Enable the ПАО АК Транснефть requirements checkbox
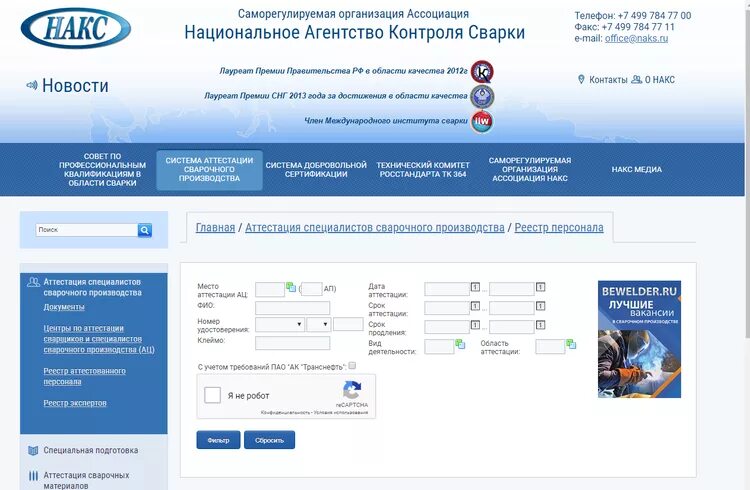Viewport: 750px width, 490px height. 352,366
